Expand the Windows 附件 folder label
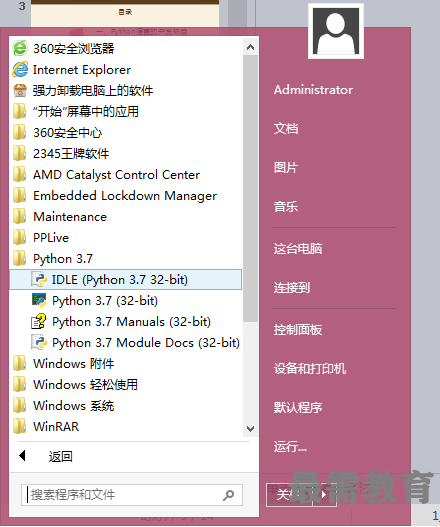This screenshot has height=527, width=440. point(74,364)
